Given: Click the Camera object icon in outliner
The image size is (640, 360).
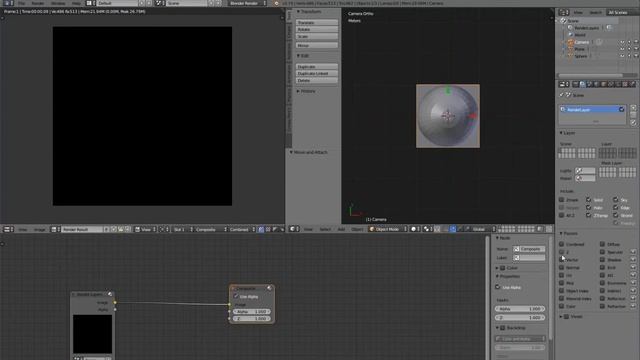Looking at the screenshot, I should coord(571,42).
